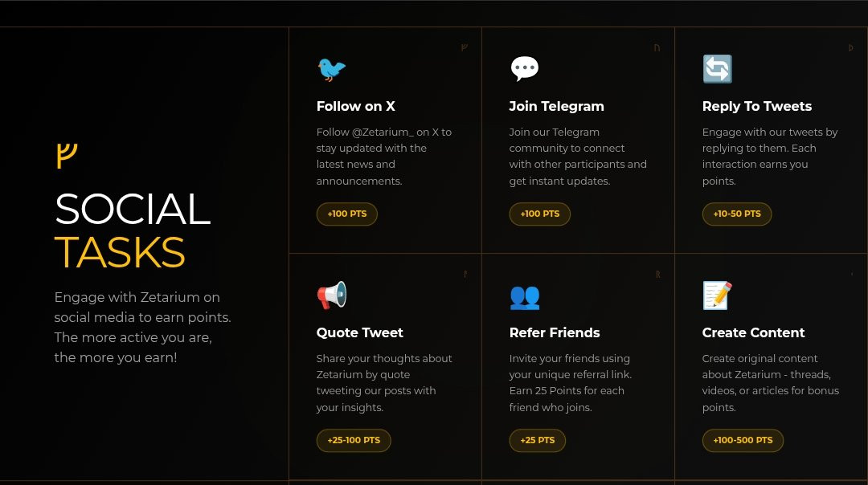The image size is (868, 485).
Task: Click the Create Content card description text
Action: tap(770, 383)
